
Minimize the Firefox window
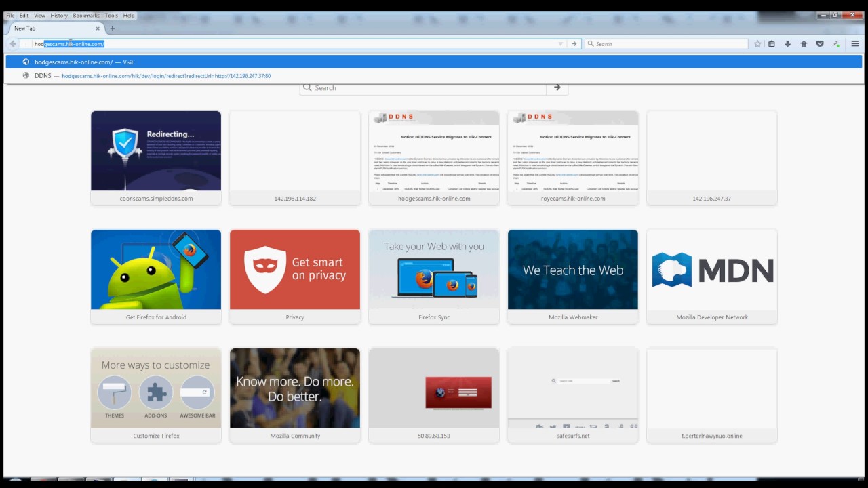tap(823, 15)
